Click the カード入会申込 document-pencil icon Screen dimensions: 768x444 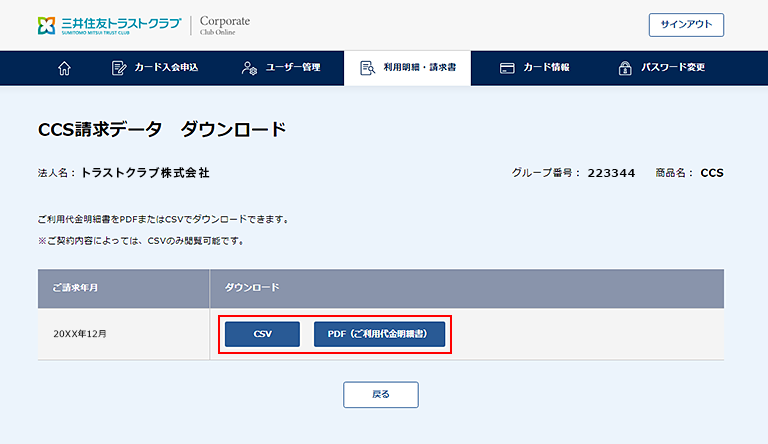coord(119,68)
